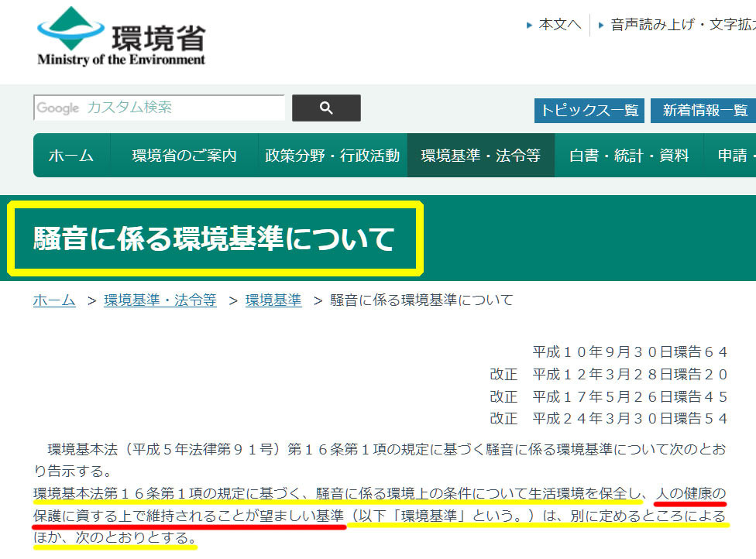Open 政策分野・行政活動 menu item
The width and height of the screenshot is (756, 559).
pyautogui.click(x=332, y=155)
